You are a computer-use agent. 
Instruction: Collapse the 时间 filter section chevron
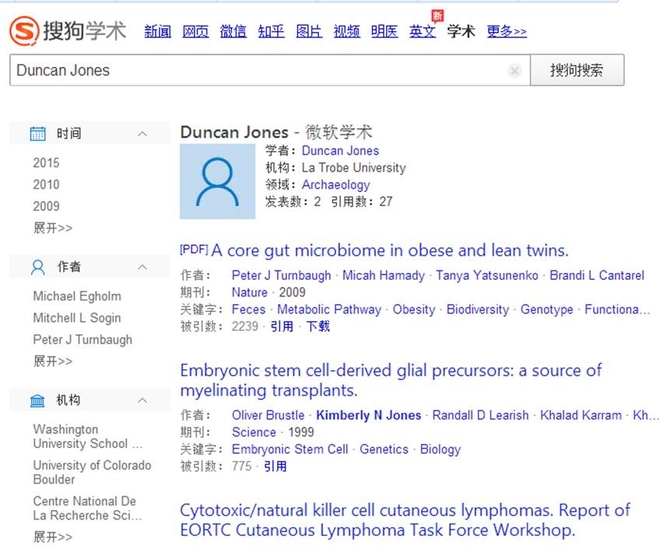(142, 134)
